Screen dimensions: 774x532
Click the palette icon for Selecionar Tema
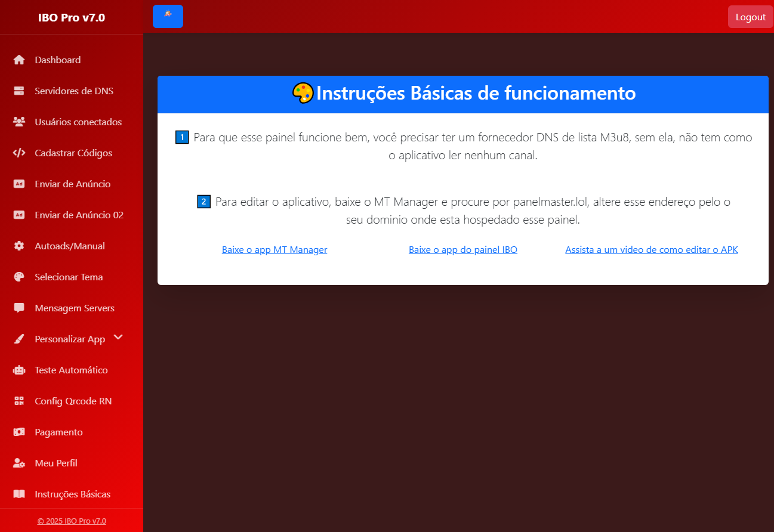(x=19, y=277)
